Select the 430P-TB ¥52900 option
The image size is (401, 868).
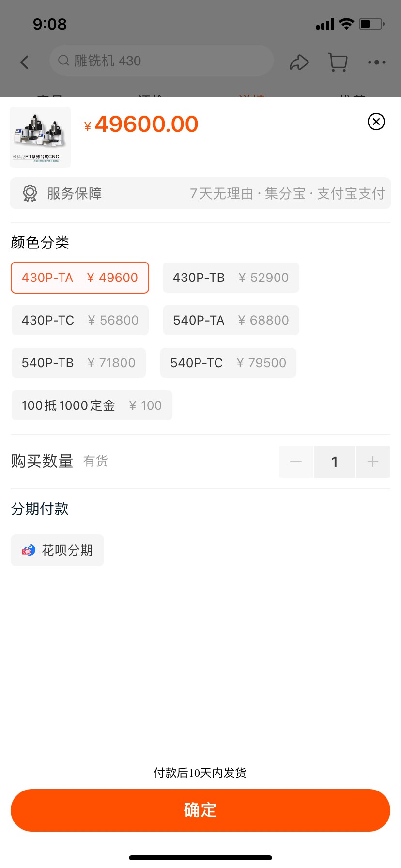coord(231,278)
